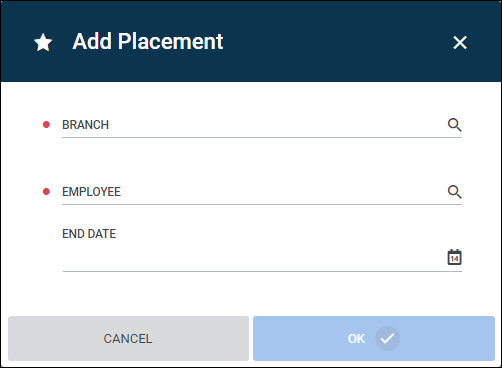Click the red required dot beside Branch

tap(46, 125)
